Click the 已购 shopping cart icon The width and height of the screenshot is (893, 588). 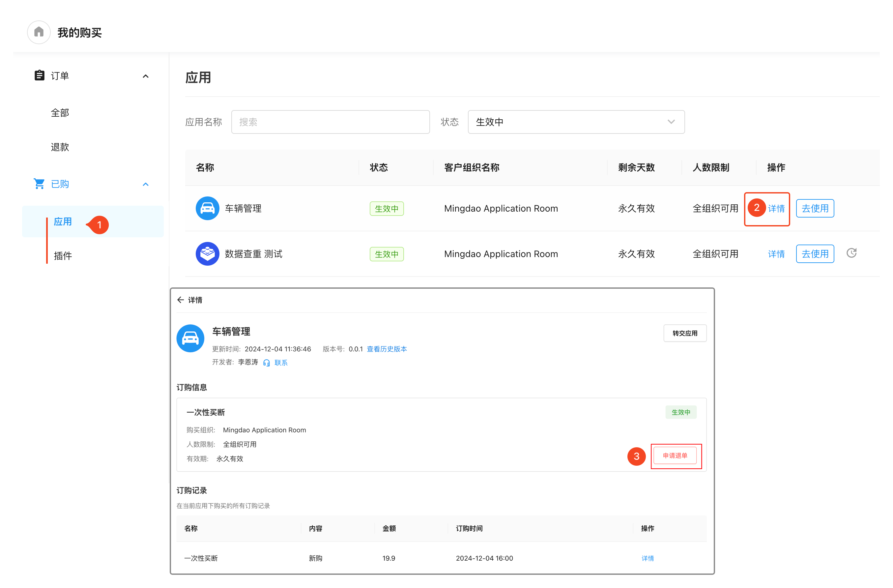tap(39, 184)
